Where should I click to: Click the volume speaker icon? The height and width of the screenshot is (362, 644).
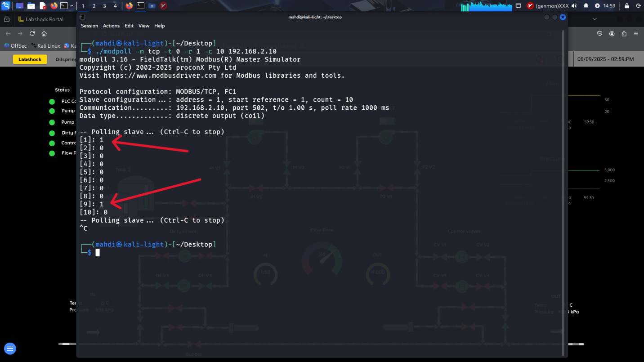[x=574, y=6]
